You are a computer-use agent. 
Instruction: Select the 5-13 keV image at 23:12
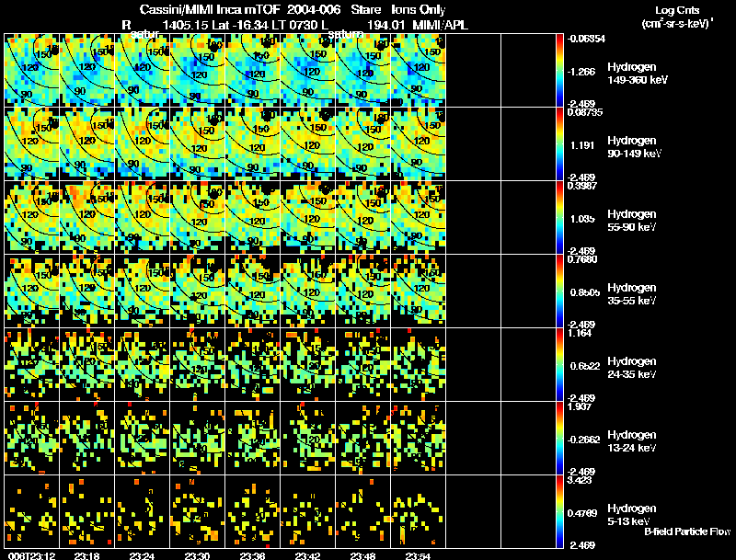pos(32,511)
